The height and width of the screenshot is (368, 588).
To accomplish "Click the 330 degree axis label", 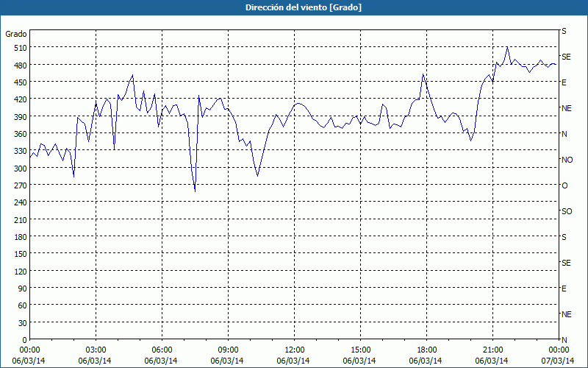I will (21, 151).
